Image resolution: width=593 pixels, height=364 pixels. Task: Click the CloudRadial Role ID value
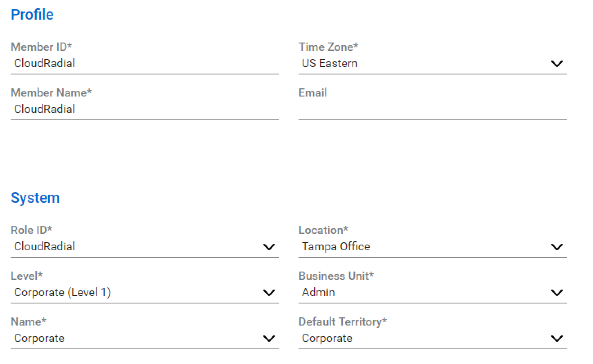point(45,247)
